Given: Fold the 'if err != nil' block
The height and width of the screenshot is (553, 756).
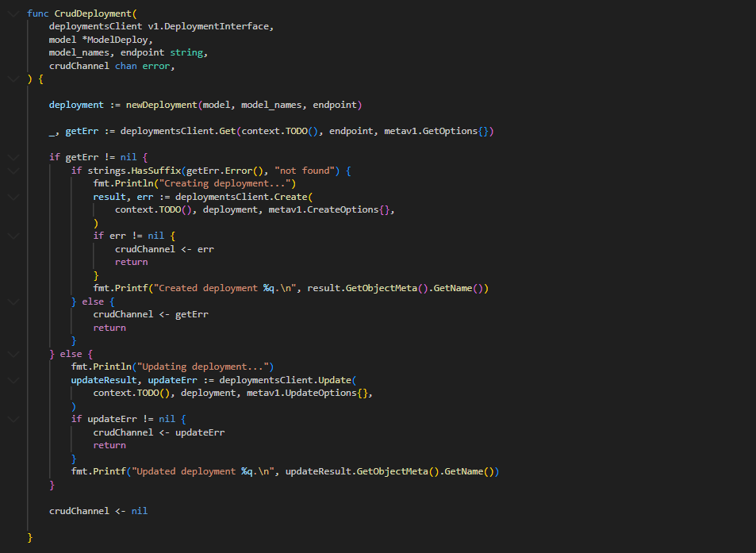Looking at the screenshot, I should 13,236.
